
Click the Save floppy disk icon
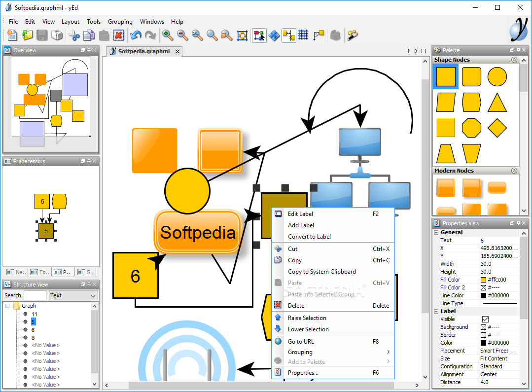point(42,36)
